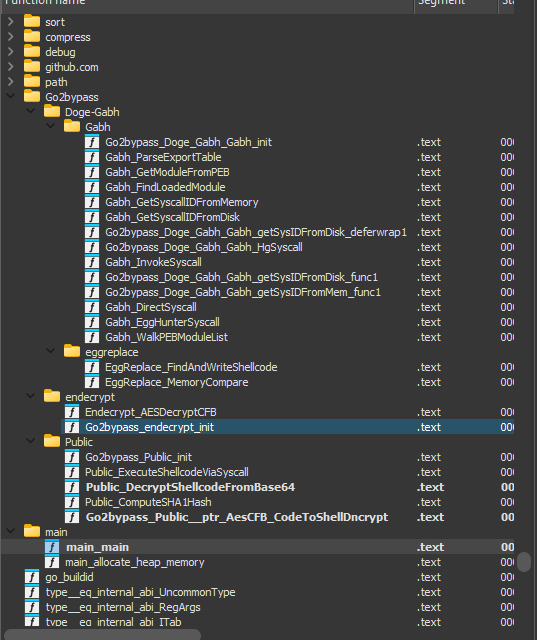
Task: Click the function icon beside go_buildid
Action: point(32,577)
